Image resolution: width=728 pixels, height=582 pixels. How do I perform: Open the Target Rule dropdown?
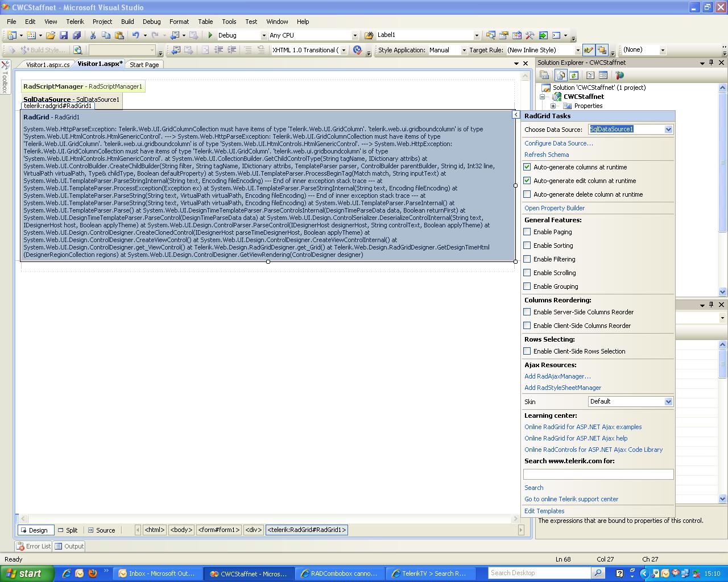click(578, 50)
